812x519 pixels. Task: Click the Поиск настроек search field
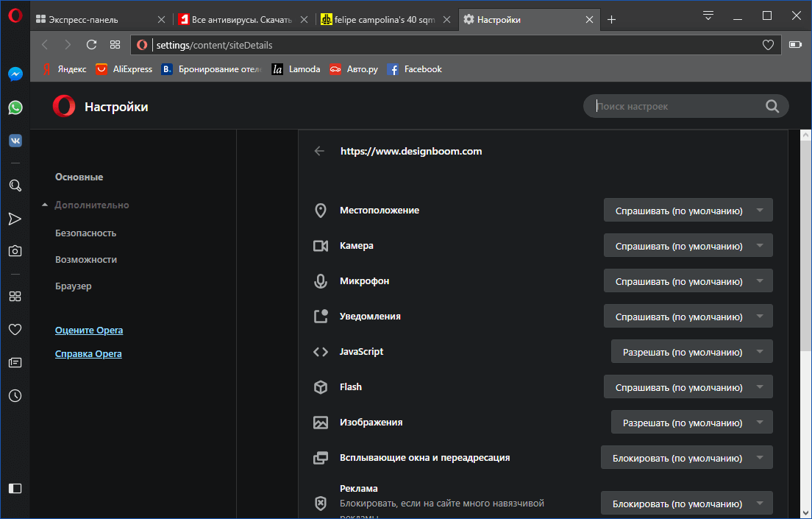[677, 107]
